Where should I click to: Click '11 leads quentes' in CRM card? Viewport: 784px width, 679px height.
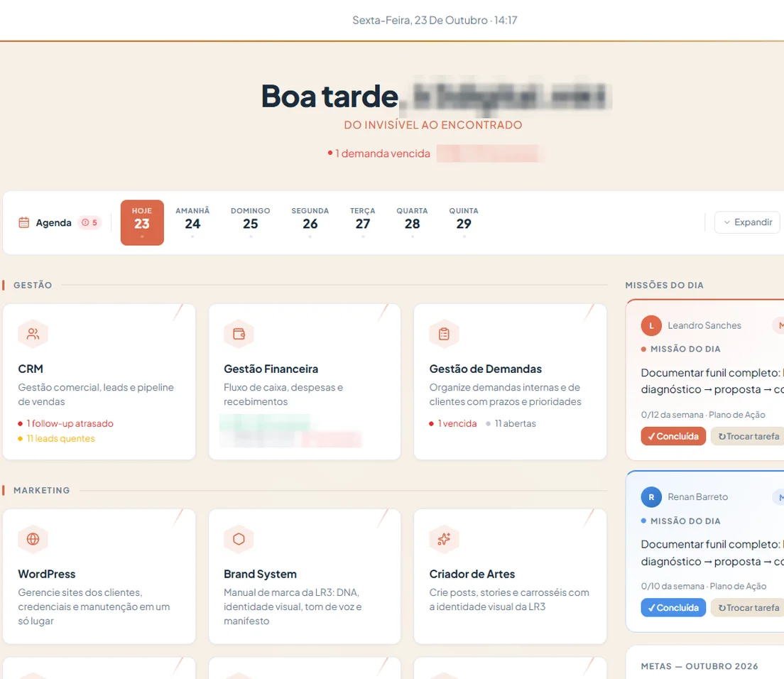click(57, 438)
